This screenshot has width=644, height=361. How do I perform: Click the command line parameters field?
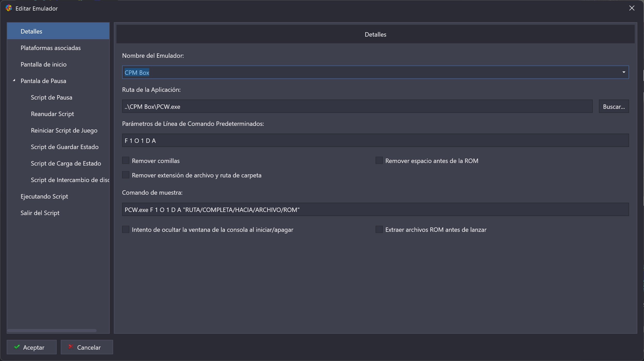click(376, 140)
